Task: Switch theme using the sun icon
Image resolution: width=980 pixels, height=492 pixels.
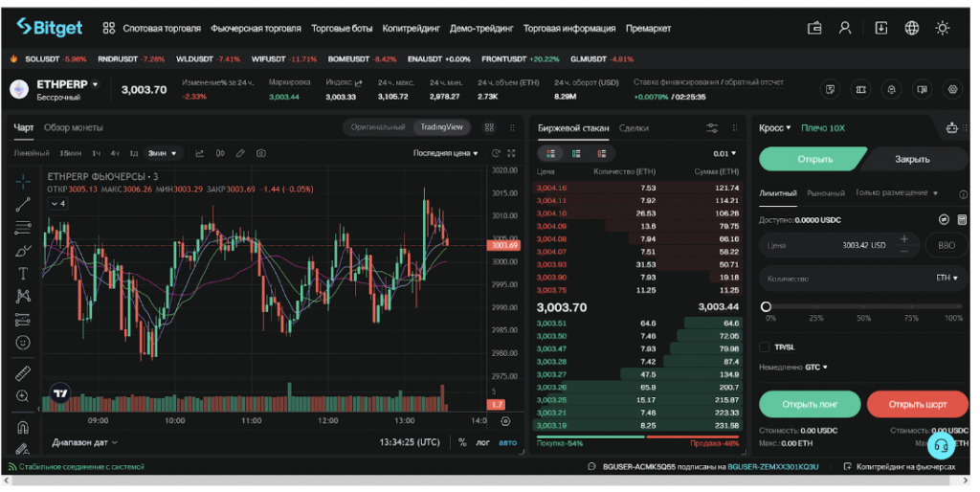Action: coord(943,29)
